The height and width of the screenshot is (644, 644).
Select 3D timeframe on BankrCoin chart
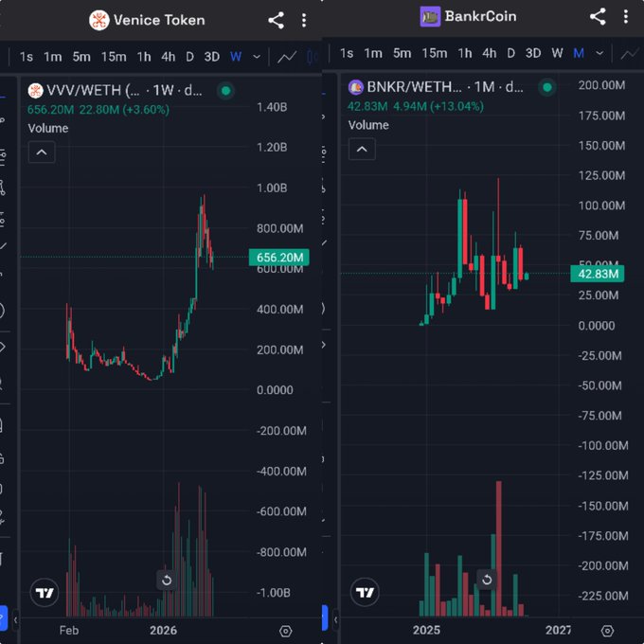(533, 53)
